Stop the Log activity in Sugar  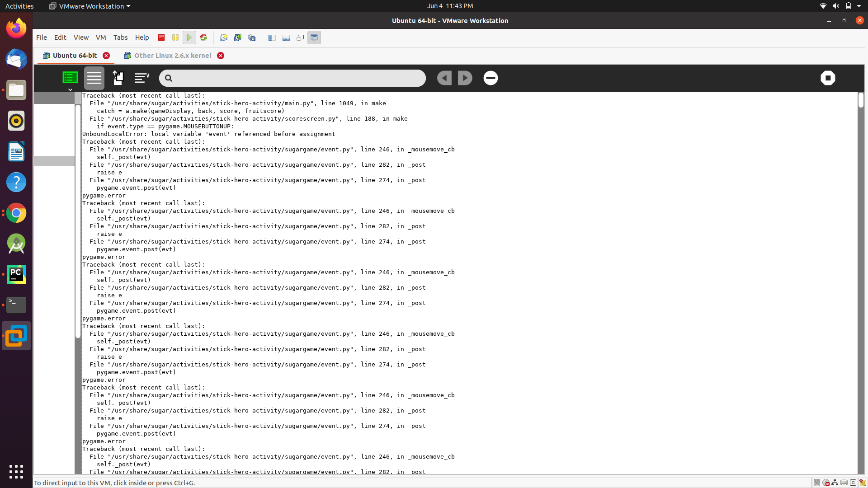(x=828, y=78)
